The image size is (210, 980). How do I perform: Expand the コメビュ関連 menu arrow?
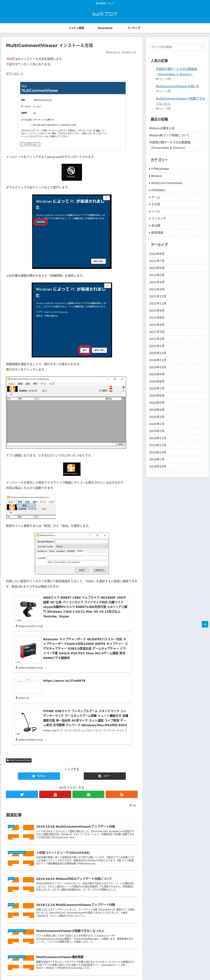[x=89, y=28]
